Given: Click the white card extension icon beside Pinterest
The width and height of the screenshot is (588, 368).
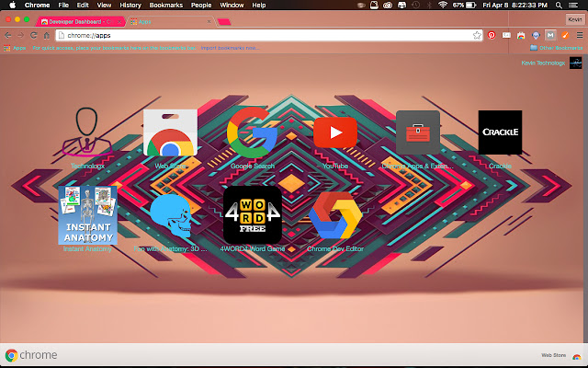Looking at the screenshot, I should point(506,35).
